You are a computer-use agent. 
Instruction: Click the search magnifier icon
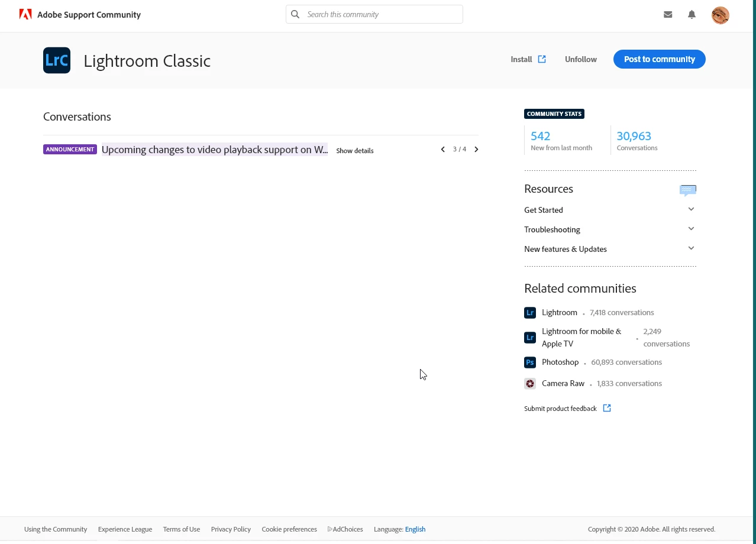tap(295, 14)
